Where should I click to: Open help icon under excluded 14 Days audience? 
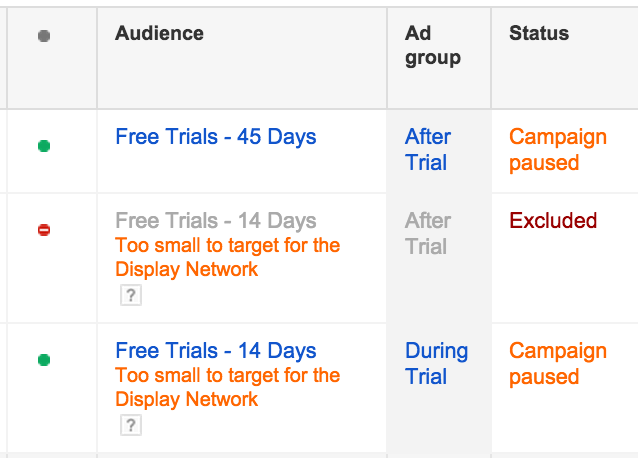131,295
